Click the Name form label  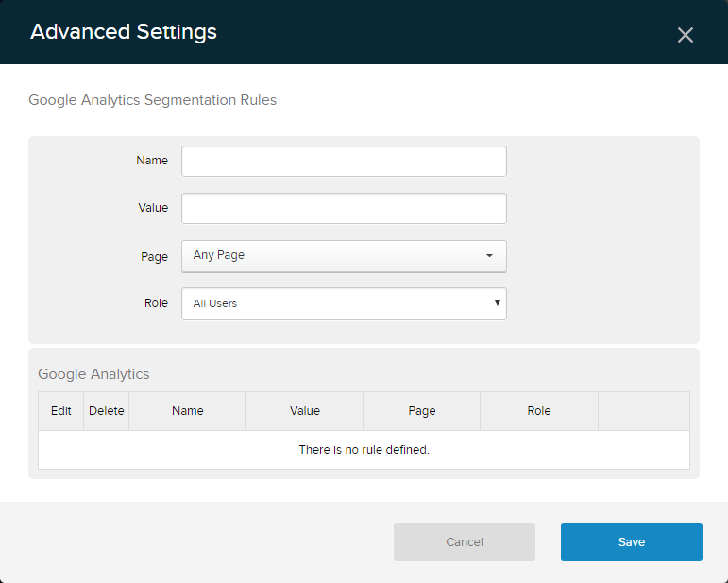[152, 161]
